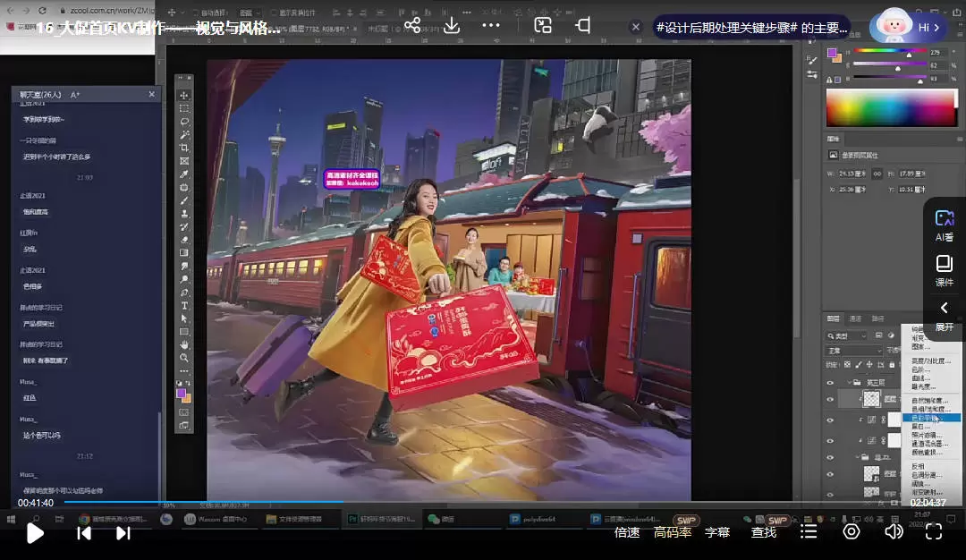Toggle the lock image pixels brush icon

(858, 365)
